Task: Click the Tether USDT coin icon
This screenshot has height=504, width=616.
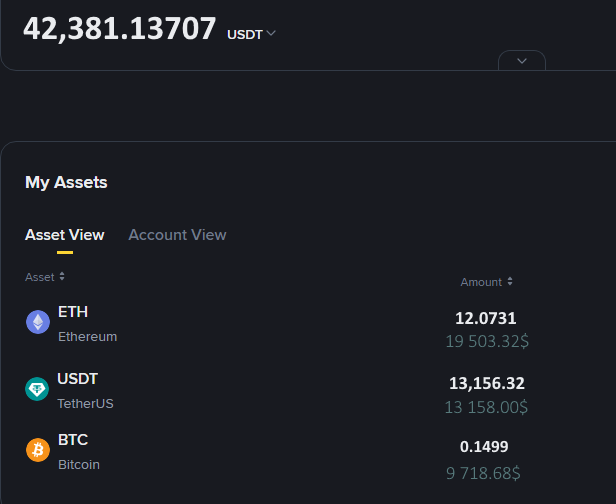Action: click(x=37, y=389)
